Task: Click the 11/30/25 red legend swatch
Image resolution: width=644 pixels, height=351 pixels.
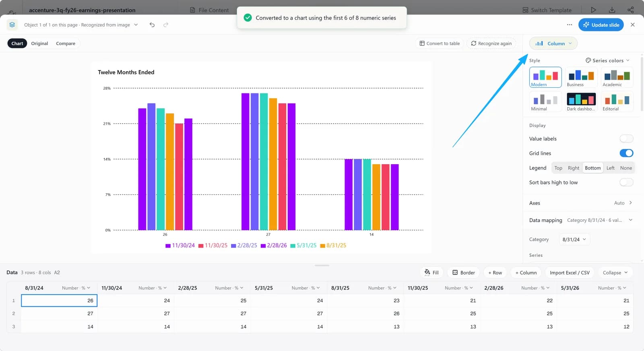Action: [x=201, y=246]
